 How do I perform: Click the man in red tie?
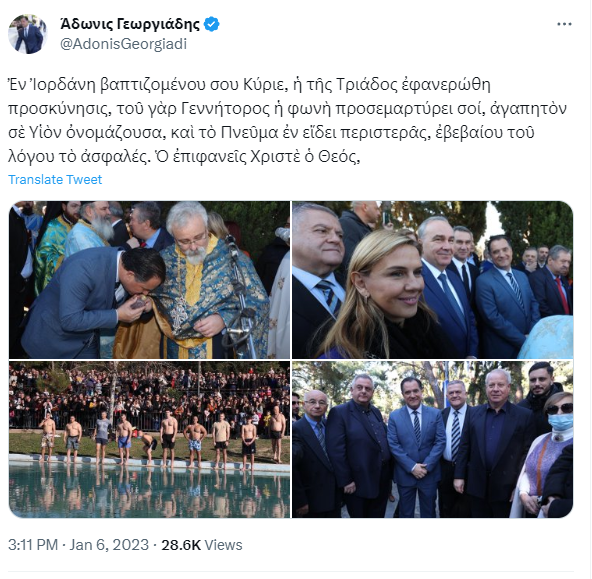[x=553, y=281]
